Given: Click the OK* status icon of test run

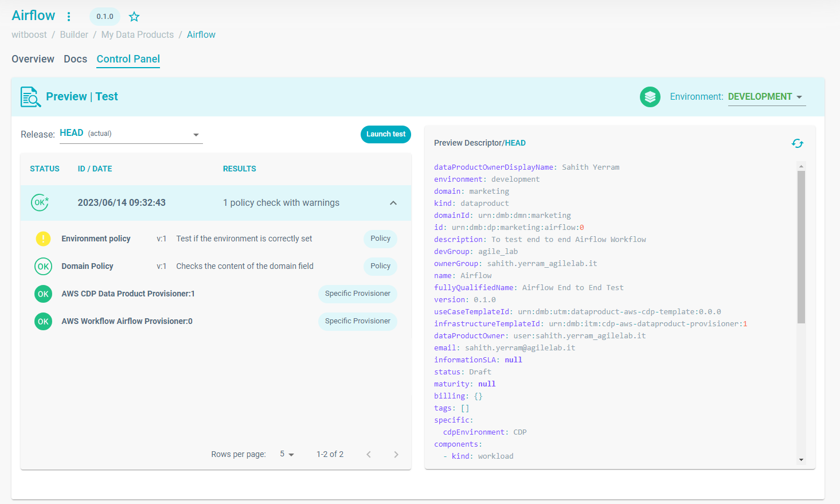Looking at the screenshot, I should point(40,202).
